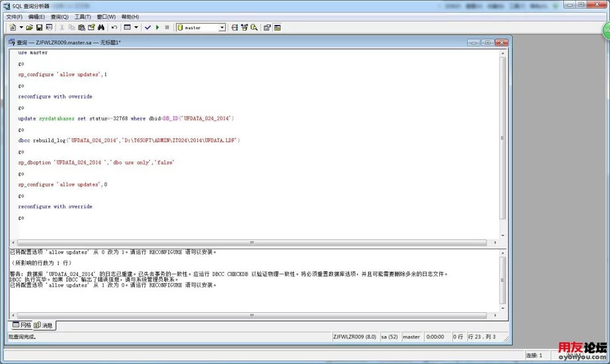Switch to the 消息 messages tab
This screenshot has width=610, height=364.
[x=44, y=325]
